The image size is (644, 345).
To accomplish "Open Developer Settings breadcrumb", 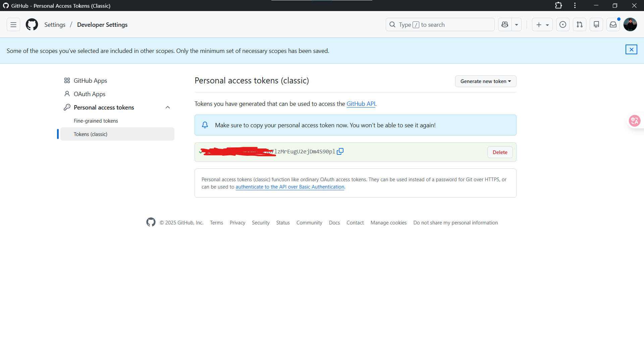I will point(102,25).
